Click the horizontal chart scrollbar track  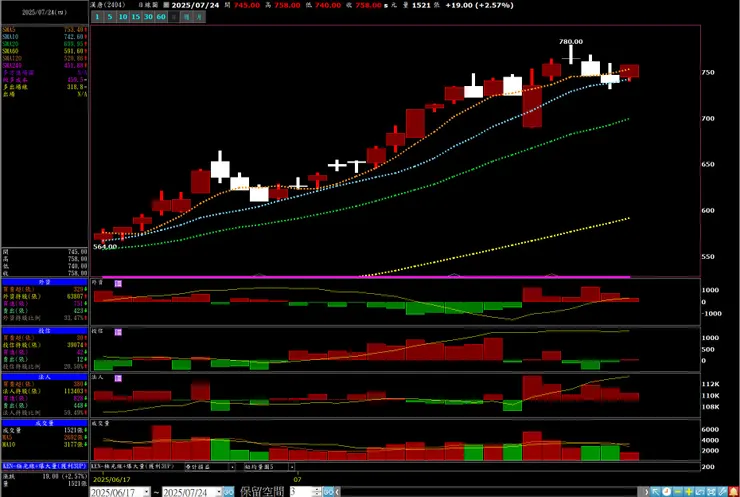pos(491,492)
